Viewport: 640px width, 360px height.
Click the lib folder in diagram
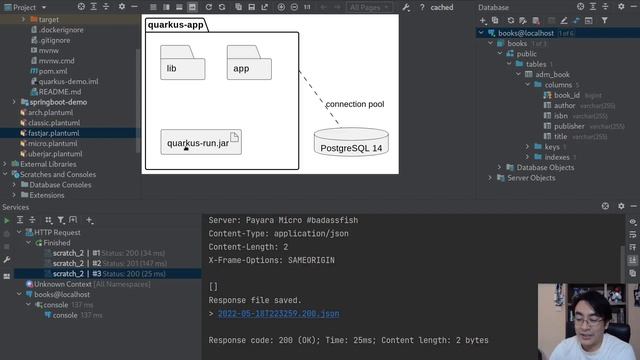[182, 62]
